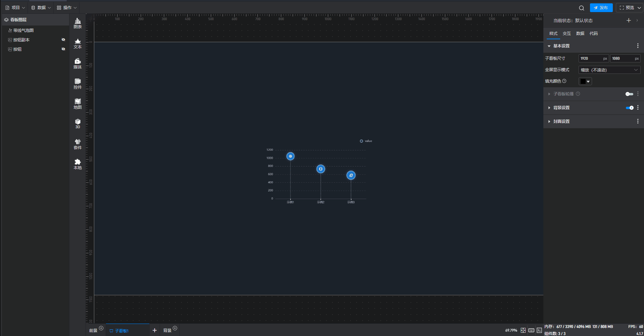Open the keyboard shortcuts icon
Viewport: 644px width, 336px height.
(x=531, y=330)
